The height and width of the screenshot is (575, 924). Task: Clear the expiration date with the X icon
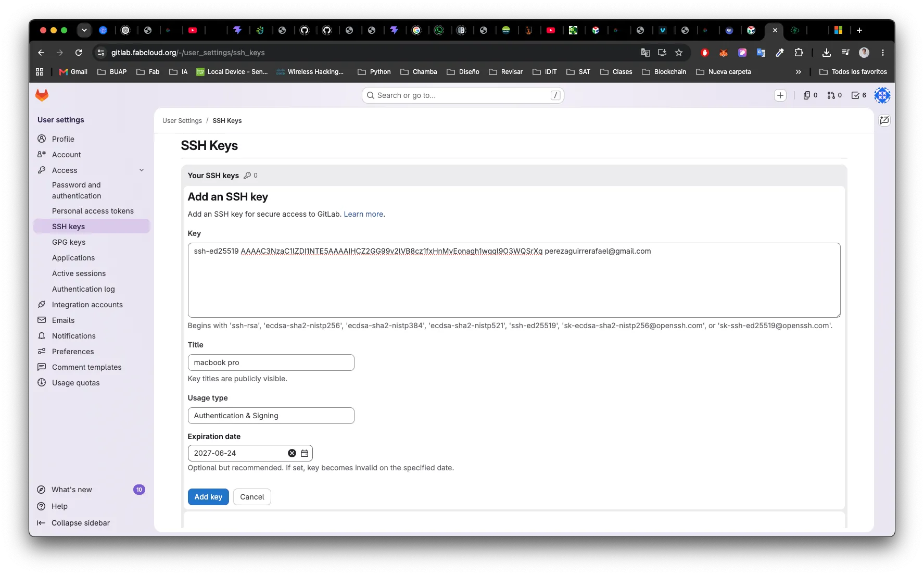292,453
